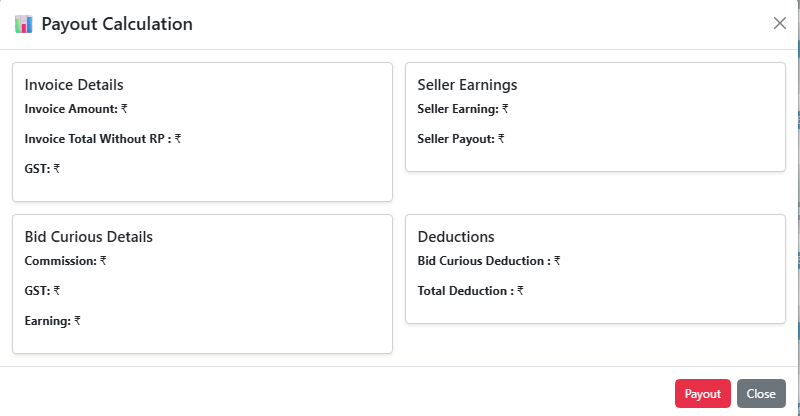Image resolution: width=800 pixels, height=416 pixels.
Task: Click the bar chart icon beside Payout Calculation
Action: pyautogui.click(x=24, y=24)
